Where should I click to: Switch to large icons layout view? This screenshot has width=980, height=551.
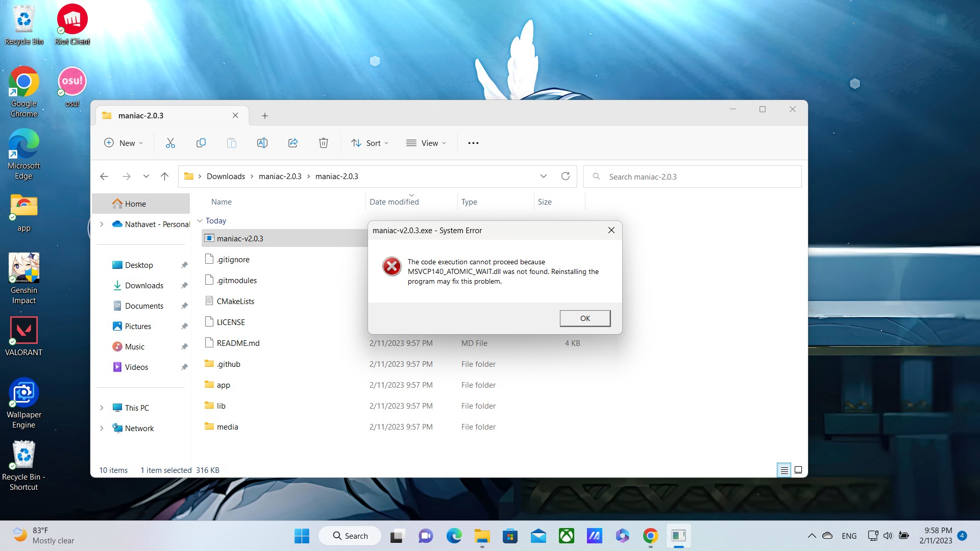pyautogui.click(x=798, y=470)
